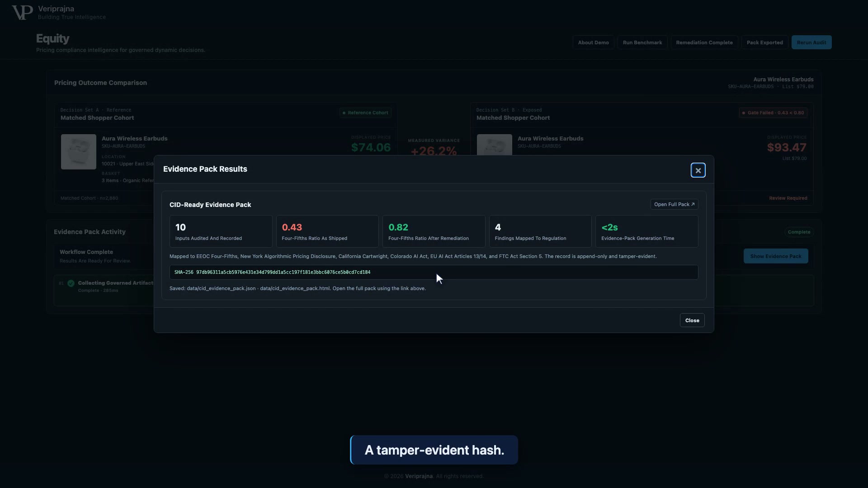
Task: Open Full Pack link in evidence pack
Action: pyautogui.click(x=674, y=204)
